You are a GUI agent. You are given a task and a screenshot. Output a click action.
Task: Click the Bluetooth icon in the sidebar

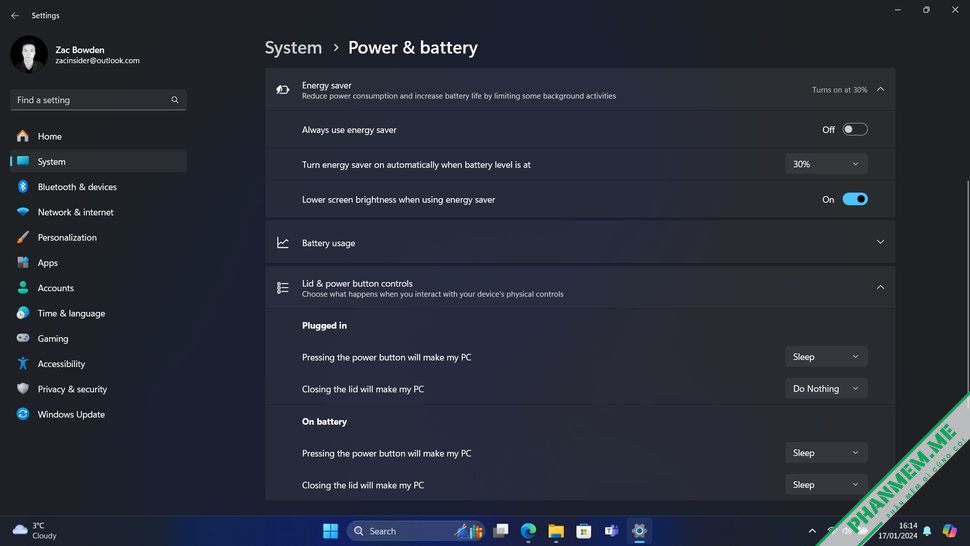point(23,186)
